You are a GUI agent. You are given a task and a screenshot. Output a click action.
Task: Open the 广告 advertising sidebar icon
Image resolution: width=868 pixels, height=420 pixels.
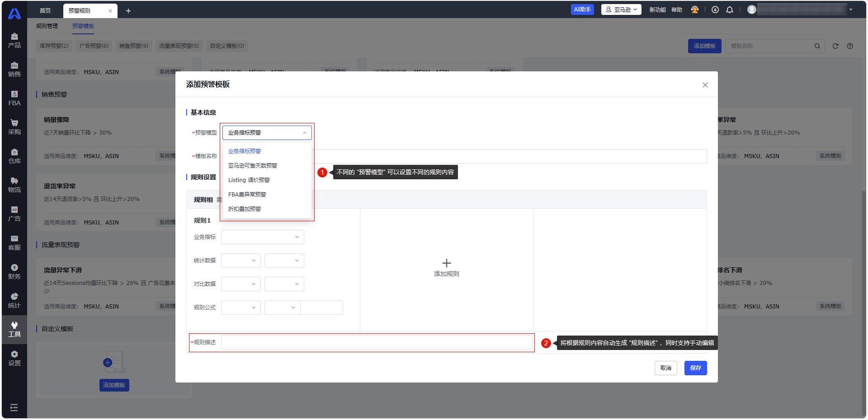pyautogui.click(x=14, y=214)
